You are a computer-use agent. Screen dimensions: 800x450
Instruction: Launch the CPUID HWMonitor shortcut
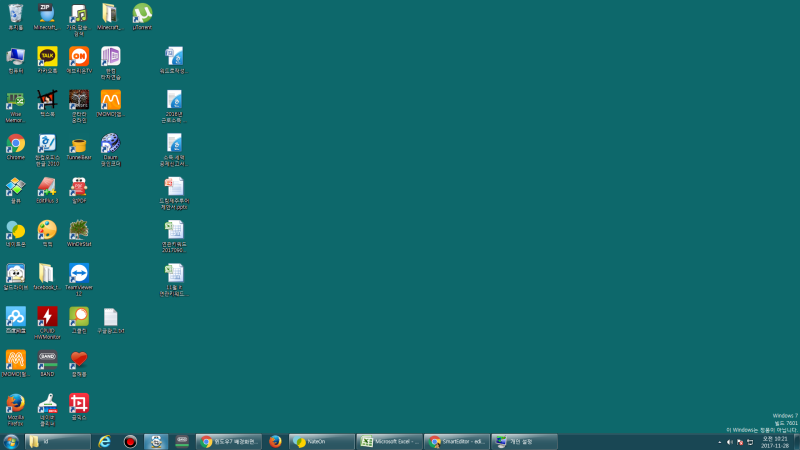pos(47,323)
